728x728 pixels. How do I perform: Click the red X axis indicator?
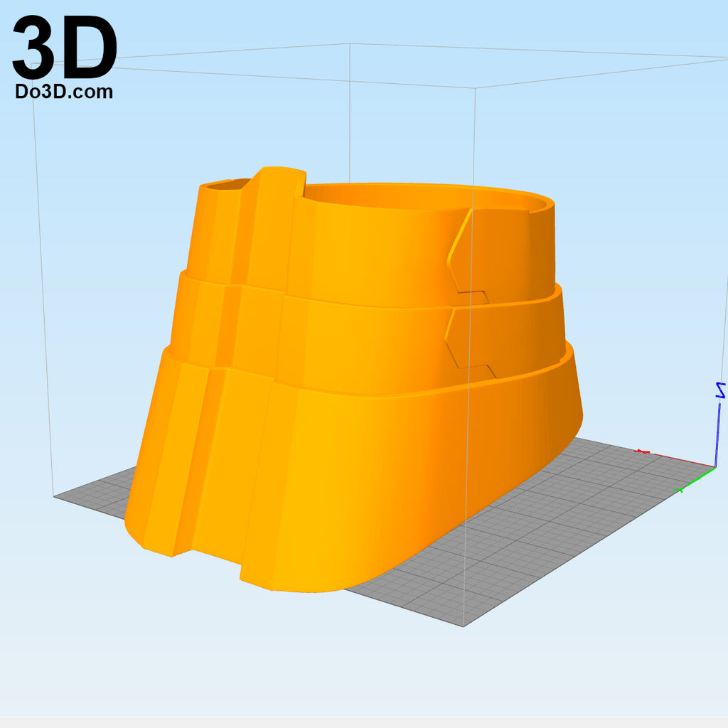674,458
